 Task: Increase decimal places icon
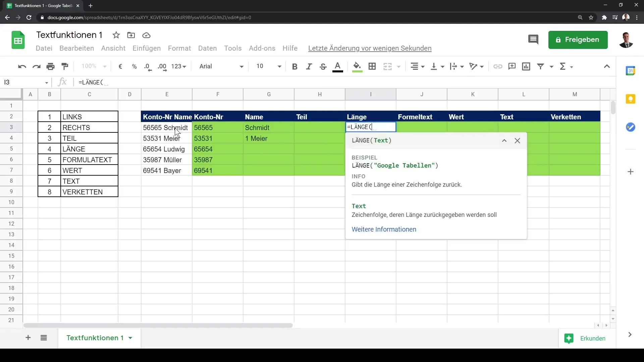[x=162, y=66]
